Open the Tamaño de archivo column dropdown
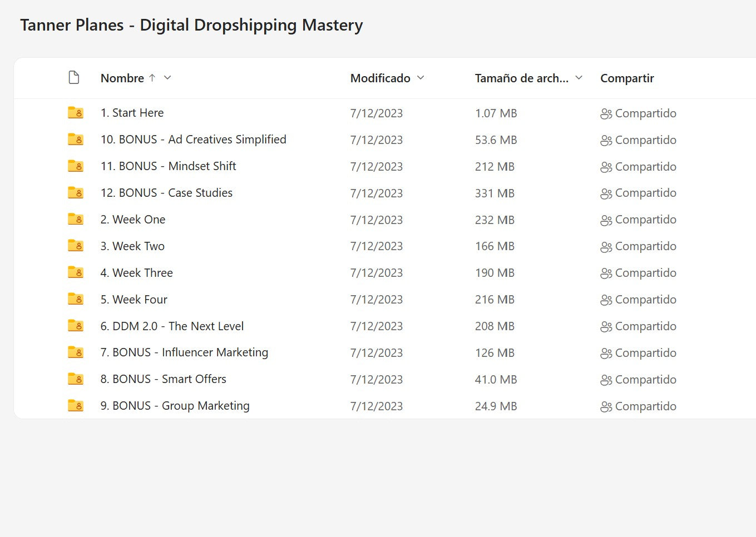Image resolution: width=756 pixels, height=537 pixels. coord(579,78)
